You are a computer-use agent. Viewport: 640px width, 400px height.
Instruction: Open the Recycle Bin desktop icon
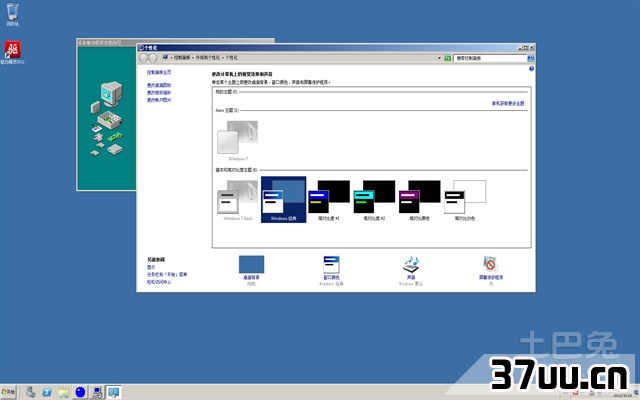(12, 14)
